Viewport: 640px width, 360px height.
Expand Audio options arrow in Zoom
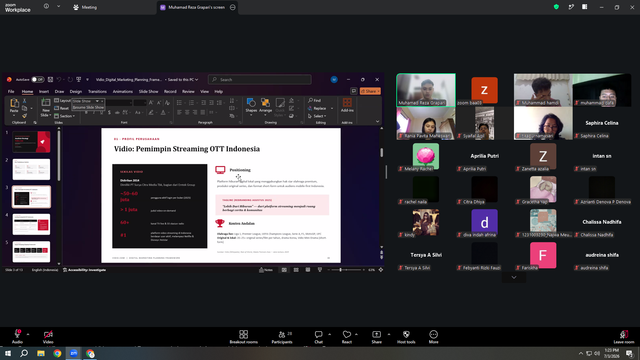pos(28,334)
